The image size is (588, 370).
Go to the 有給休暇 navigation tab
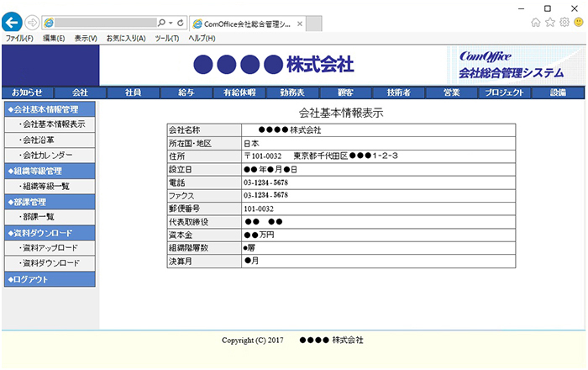click(x=239, y=92)
